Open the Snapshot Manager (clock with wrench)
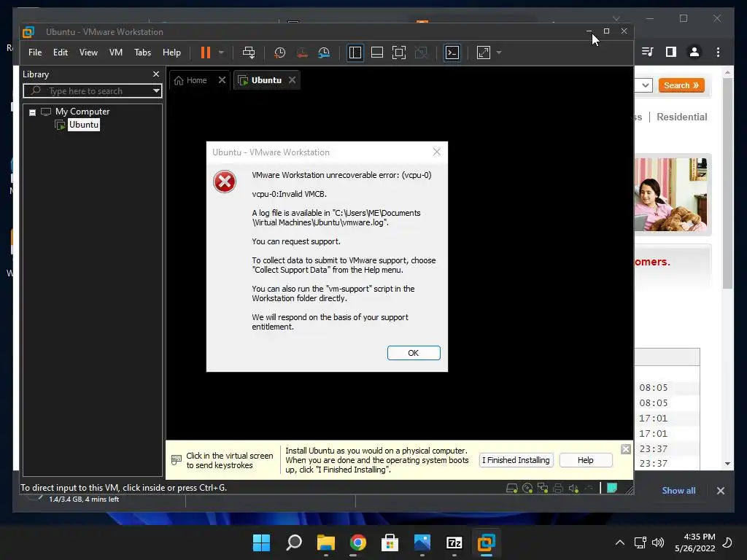The width and height of the screenshot is (747, 560). pyautogui.click(x=324, y=52)
